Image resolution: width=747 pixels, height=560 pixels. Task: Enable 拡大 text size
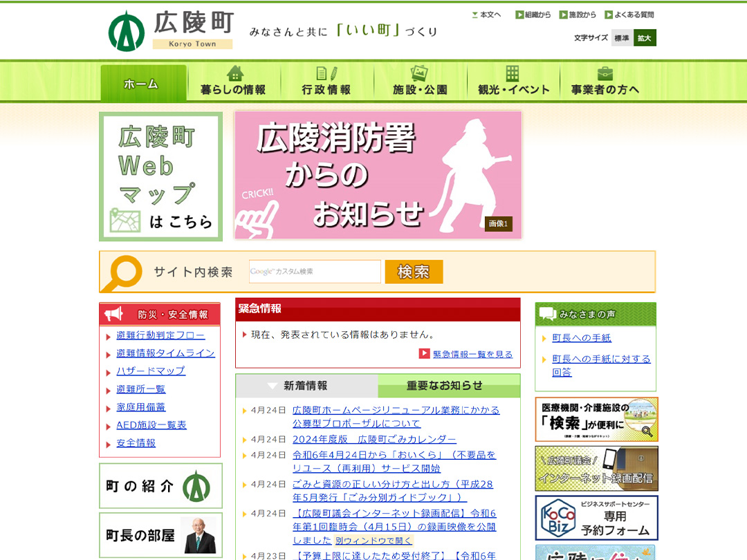[x=645, y=39]
